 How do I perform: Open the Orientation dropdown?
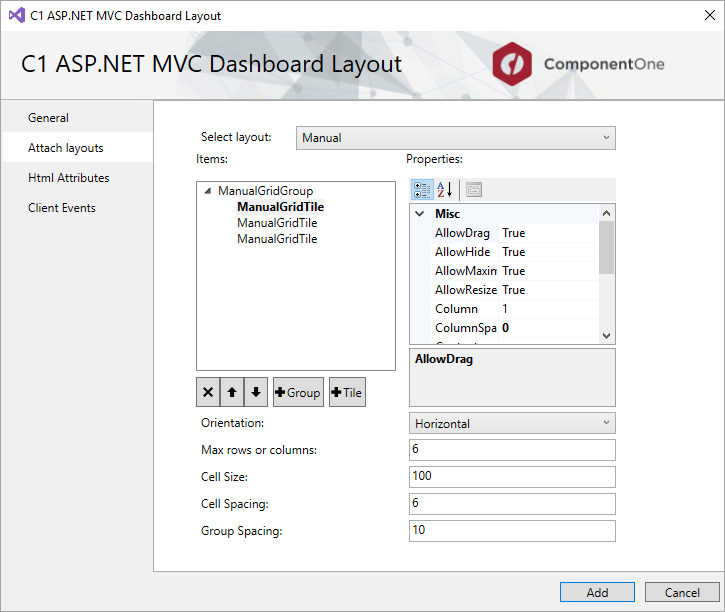coord(512,424)
